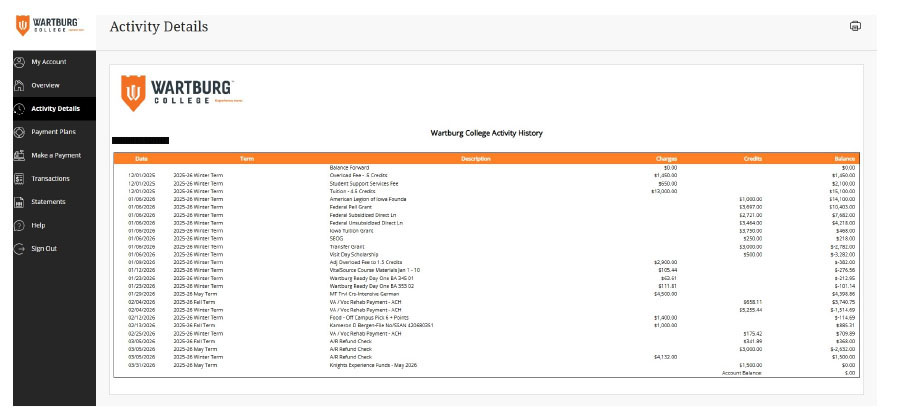This screenshot has height=419, width=900.
Task: Select the Help question mark icon
Action: [x=20, y=226]
